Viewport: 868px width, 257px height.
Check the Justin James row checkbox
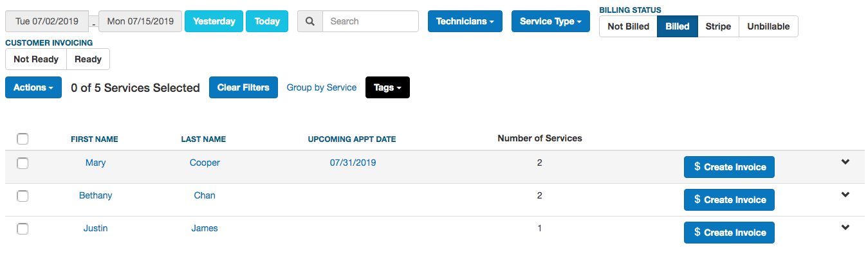pyautogui.click(x=23, y=229)
